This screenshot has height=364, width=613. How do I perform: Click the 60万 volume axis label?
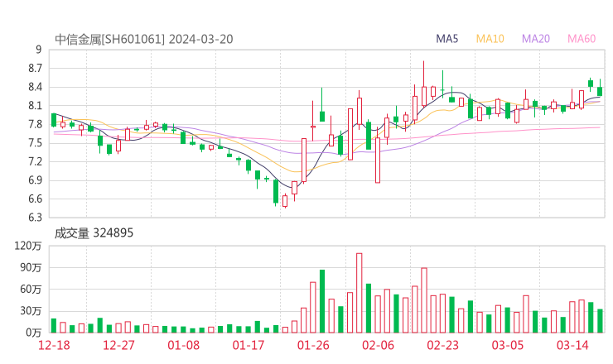[x=31, y=290]
